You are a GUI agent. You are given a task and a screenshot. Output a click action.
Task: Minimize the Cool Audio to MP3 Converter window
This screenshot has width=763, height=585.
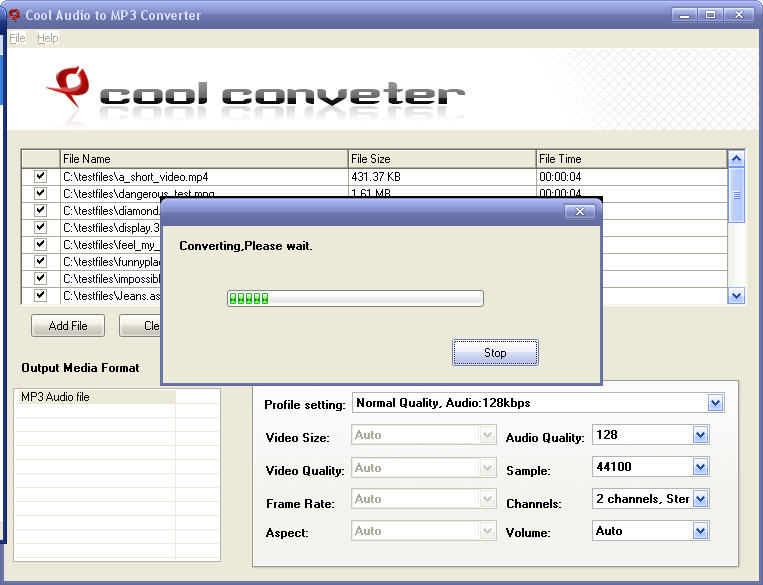pyautogui.click(x=684, y=15)
